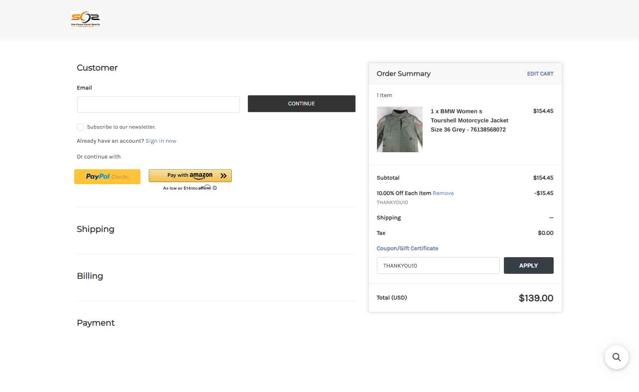639x392 pixels.
Task: Click the Billing section heading
Action: [90, 276]
